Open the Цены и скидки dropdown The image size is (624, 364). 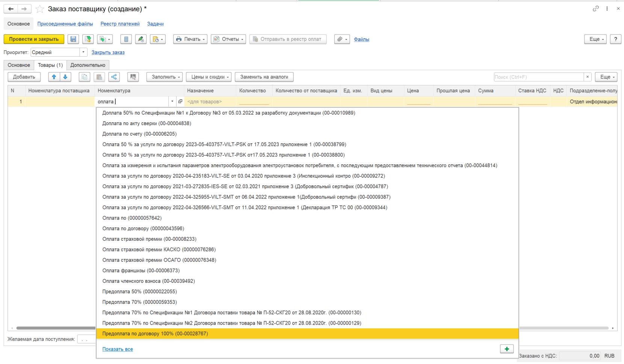coord(209,77)
